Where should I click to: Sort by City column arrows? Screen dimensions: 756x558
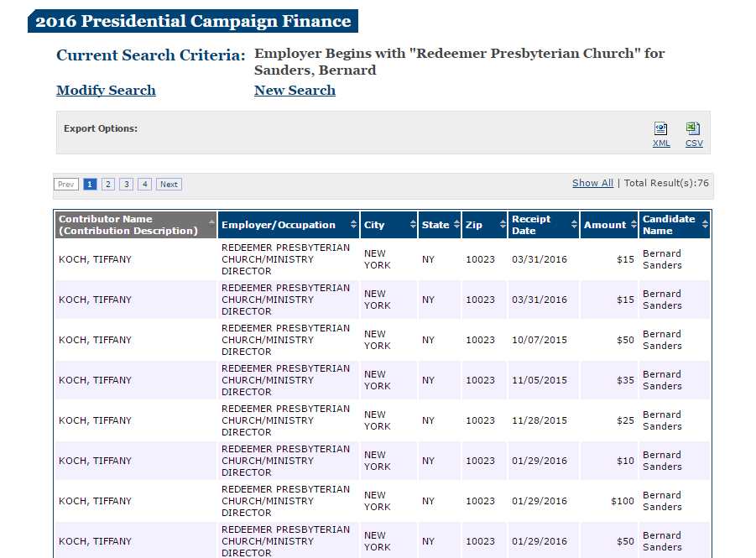pos(413,224)
